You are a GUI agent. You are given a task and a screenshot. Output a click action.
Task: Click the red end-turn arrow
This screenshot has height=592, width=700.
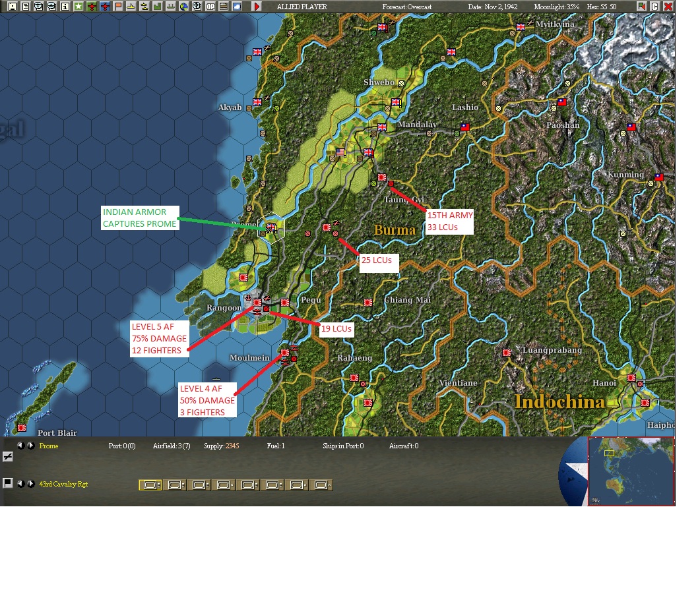(256, 6)
